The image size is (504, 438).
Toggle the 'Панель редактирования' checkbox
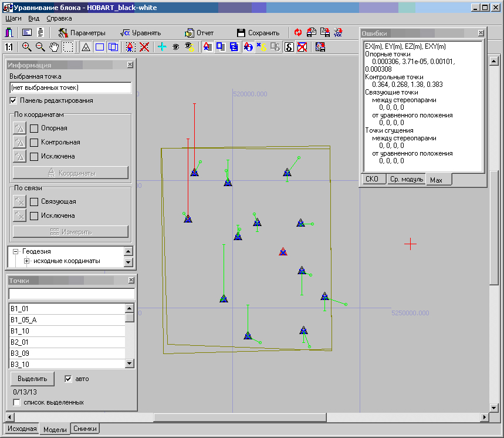14,101
